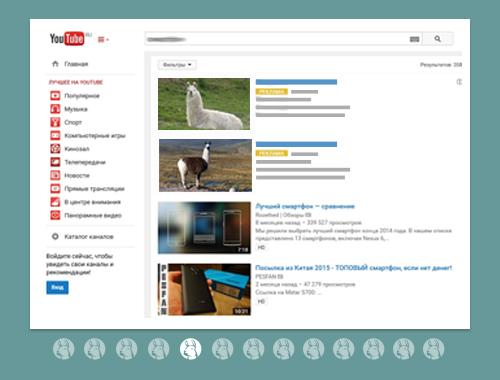Click the blue Вход sign-in button
The height and width of the screenshot is (380, 500).
57,287
